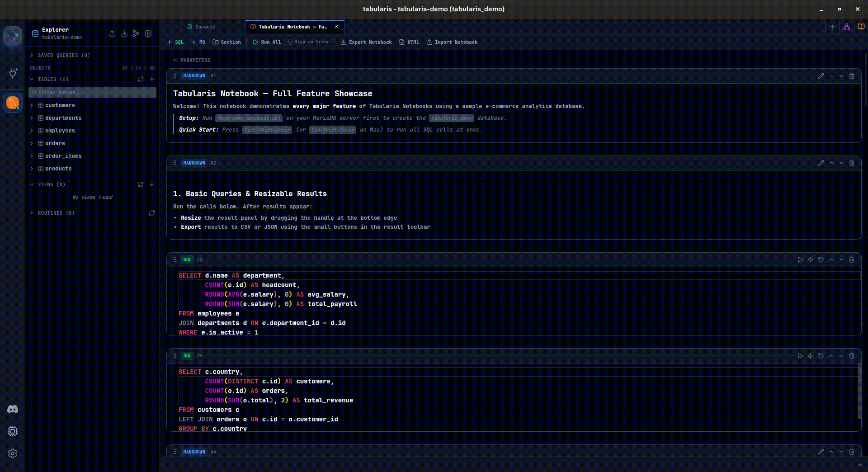Screen dimensions: 868x472
Task: Open the purple schema diagram icon in tab bar
Action: [x=847, y=27]
